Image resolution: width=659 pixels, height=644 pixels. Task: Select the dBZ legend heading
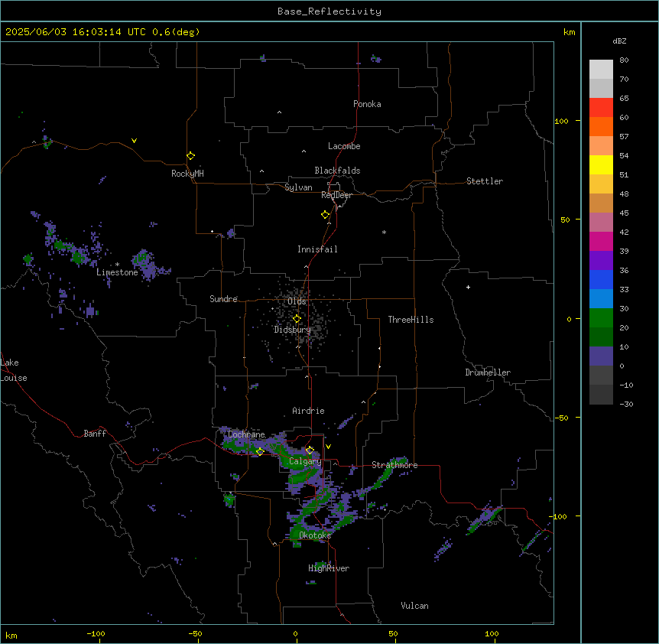pyautogui.click(x=619, y=41)
